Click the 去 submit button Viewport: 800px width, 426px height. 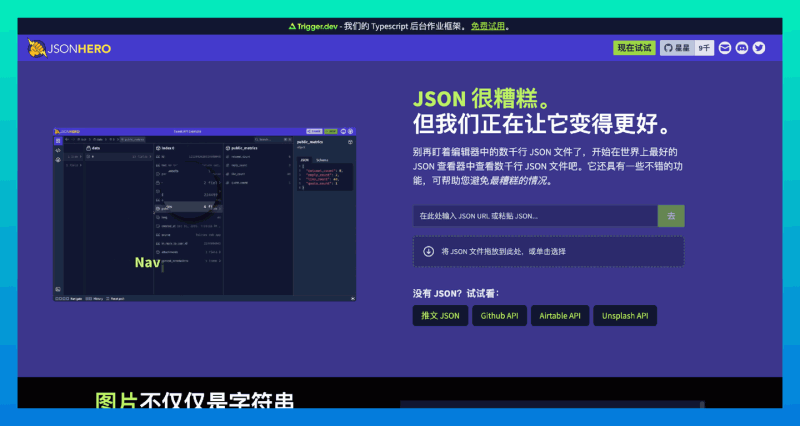tap(671, 216)
